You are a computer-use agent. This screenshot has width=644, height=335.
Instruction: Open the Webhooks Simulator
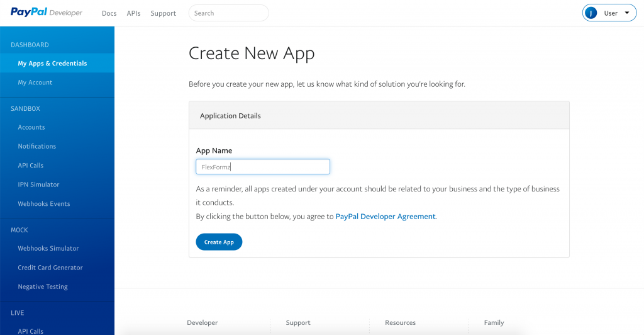[x=48, y=249]
